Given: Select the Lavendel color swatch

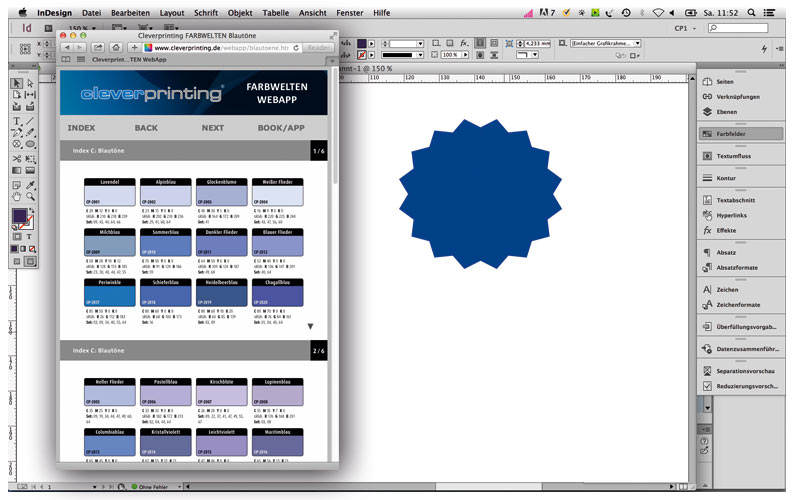Looking at the screenshot, I should 110,192.
